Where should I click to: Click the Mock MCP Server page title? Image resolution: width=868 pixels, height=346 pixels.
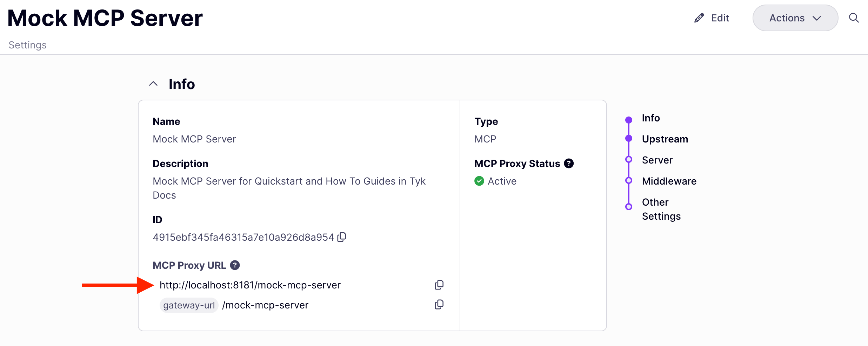pos(105,18)
